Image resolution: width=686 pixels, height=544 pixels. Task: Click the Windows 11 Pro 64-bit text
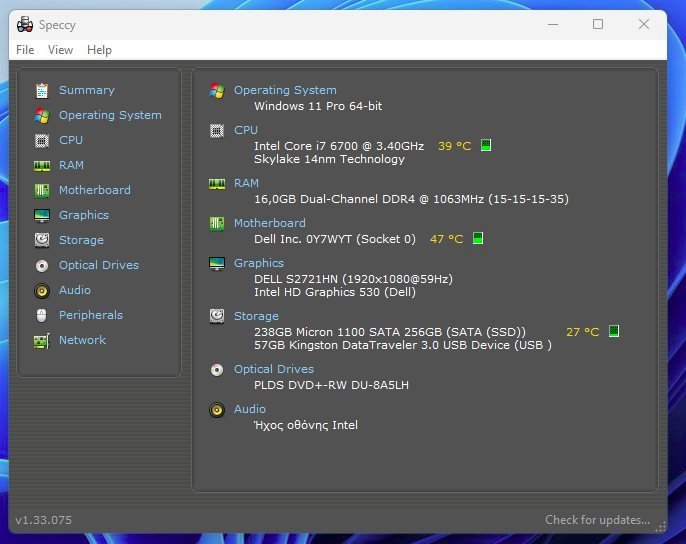point(318,106)
